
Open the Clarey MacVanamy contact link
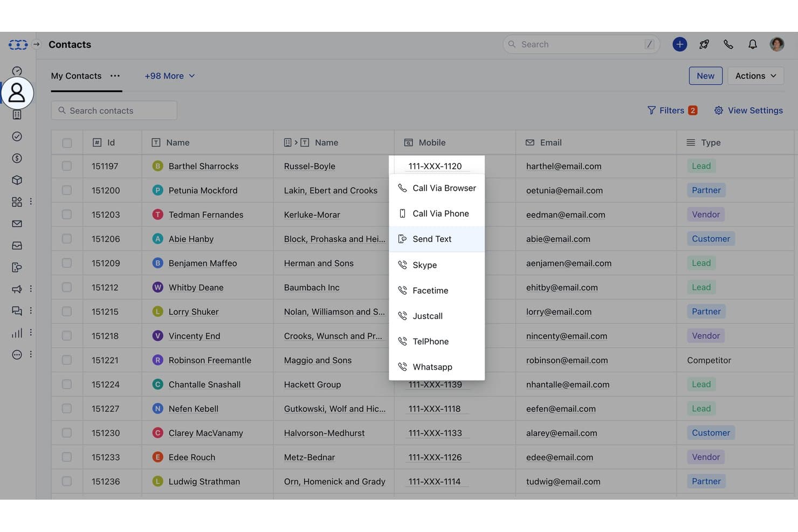pyautogui.click(x=205, y=433)
